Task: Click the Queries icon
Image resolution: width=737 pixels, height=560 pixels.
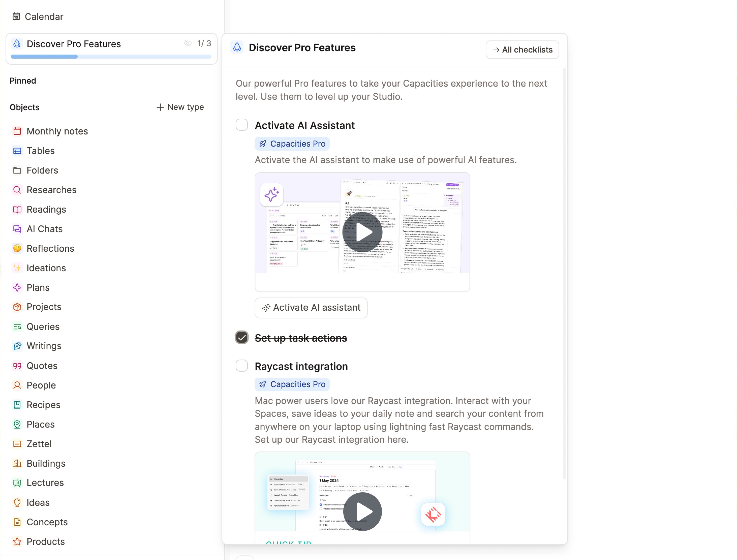Action: pos(17,327)
